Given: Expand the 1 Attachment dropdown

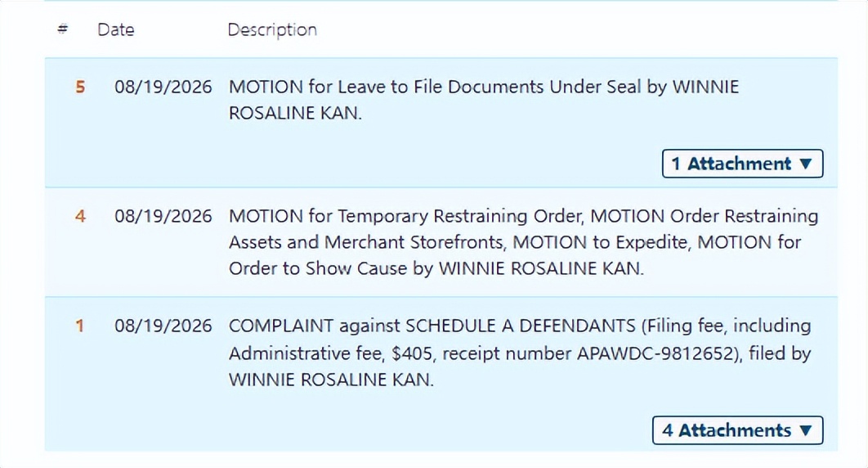Looking at the screenshot, I should pos(742,164).
